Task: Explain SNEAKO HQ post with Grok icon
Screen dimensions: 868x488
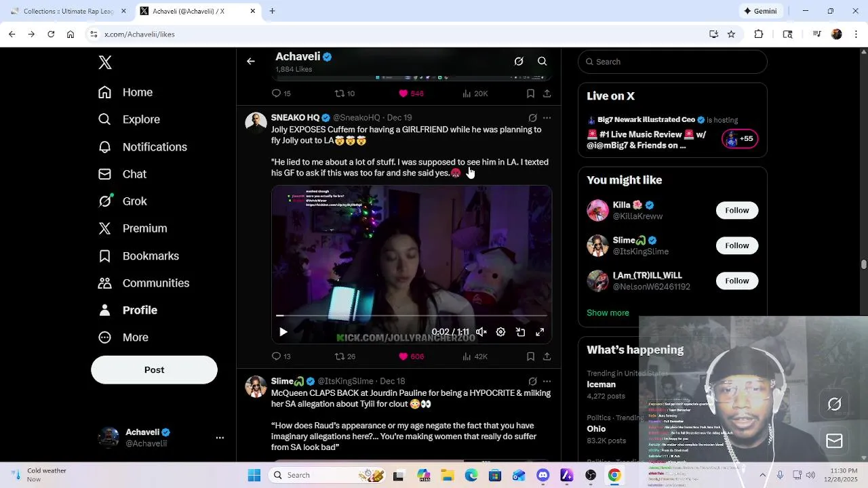Action: tap(532, 118)
